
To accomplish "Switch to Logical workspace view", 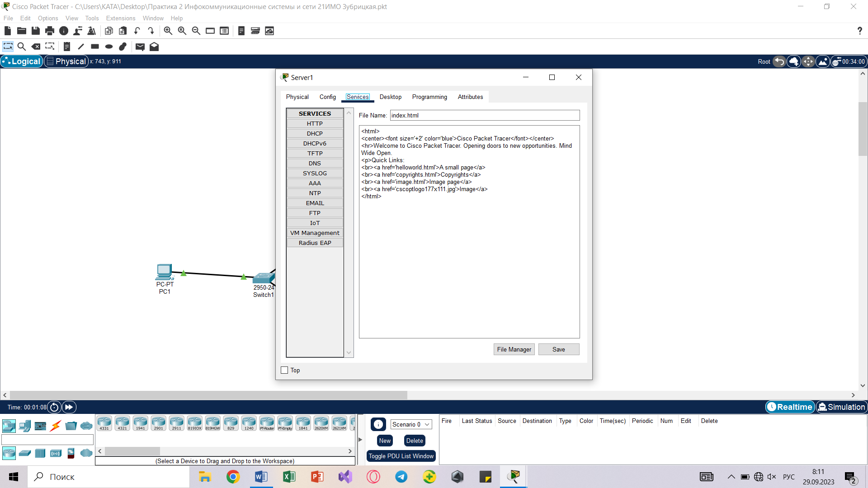I will pyautogui.click(x=22, y=61).
